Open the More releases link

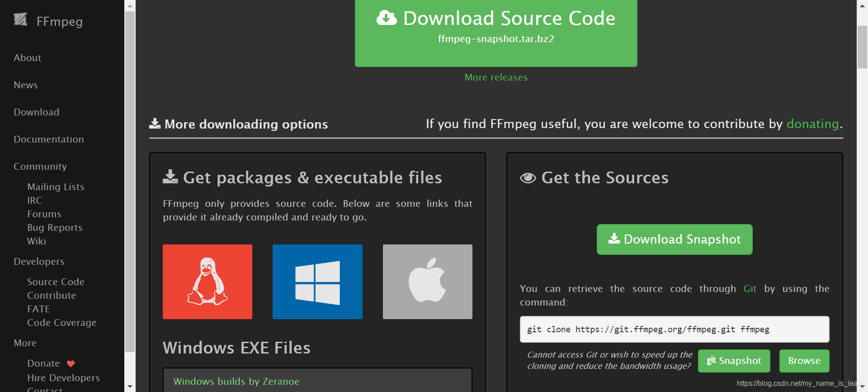[x=496, y=77]
